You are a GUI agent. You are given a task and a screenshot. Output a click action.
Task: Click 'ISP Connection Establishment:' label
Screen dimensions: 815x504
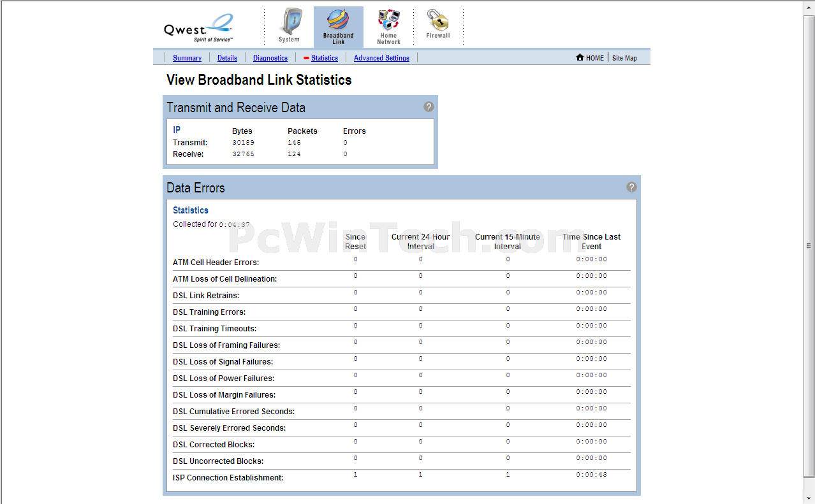pyautogui.click(x=228, y=478)
